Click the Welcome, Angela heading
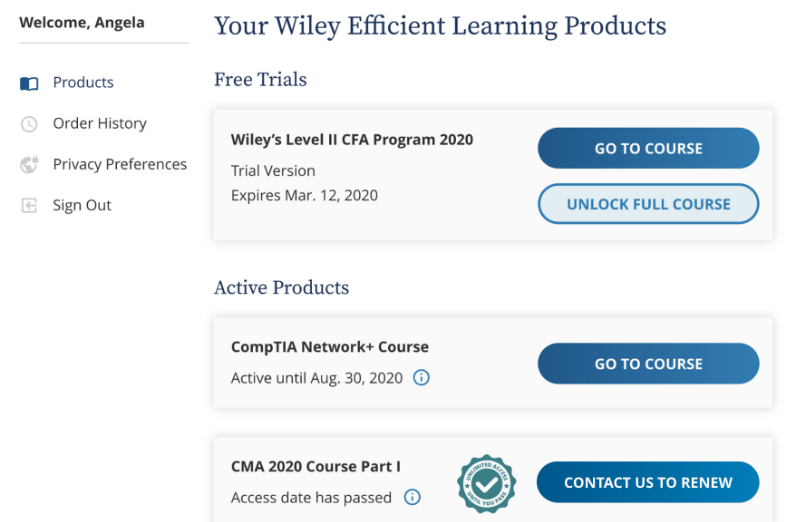790x522 pixels. click(x=82, y=23)
